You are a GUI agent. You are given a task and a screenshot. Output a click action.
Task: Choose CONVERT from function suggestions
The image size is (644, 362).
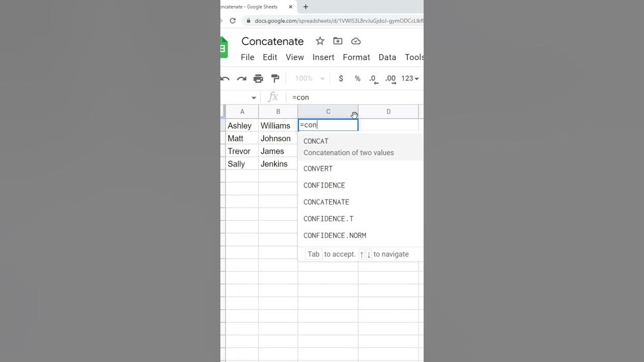tap(361, 169)
